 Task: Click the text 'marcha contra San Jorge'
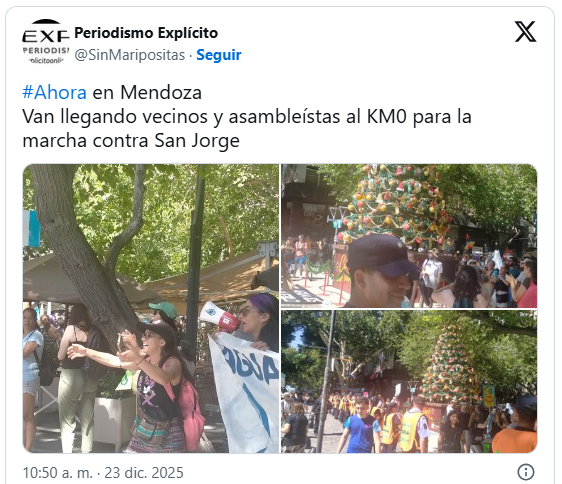pos(131,140)
